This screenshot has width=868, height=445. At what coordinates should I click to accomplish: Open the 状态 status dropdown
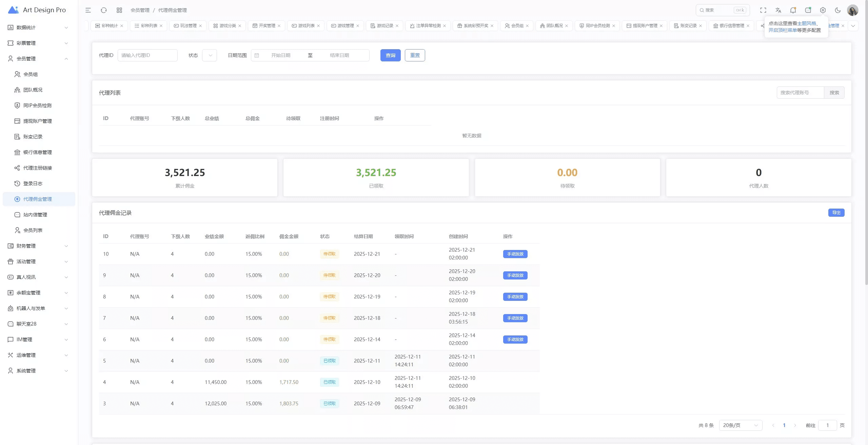coord(210,55)
